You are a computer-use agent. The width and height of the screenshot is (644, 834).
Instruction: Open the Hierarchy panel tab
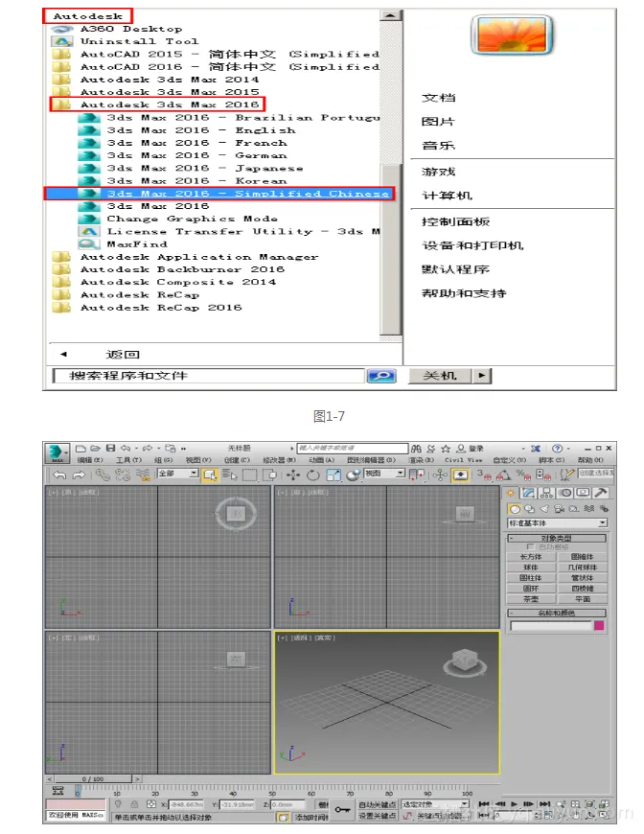(546, 493)
